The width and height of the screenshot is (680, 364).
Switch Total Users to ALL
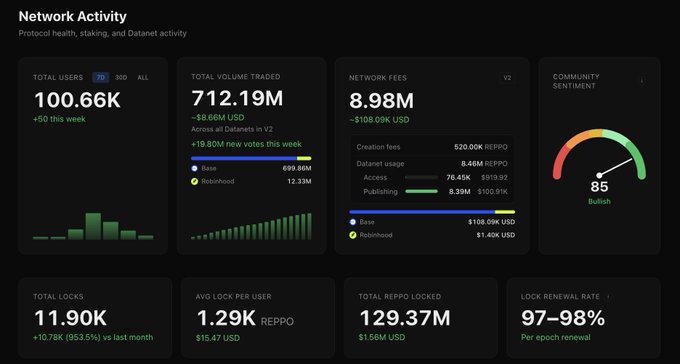click(143, 78)
